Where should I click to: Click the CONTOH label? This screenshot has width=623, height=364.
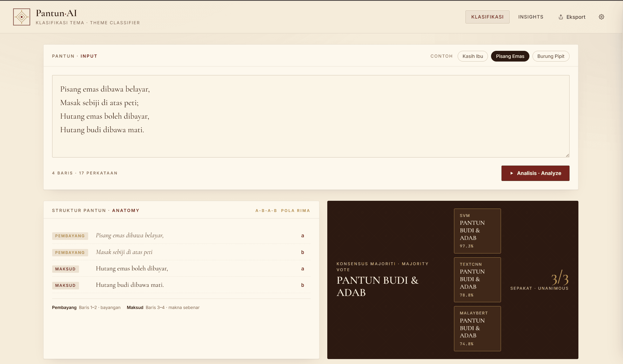[441, 56]
